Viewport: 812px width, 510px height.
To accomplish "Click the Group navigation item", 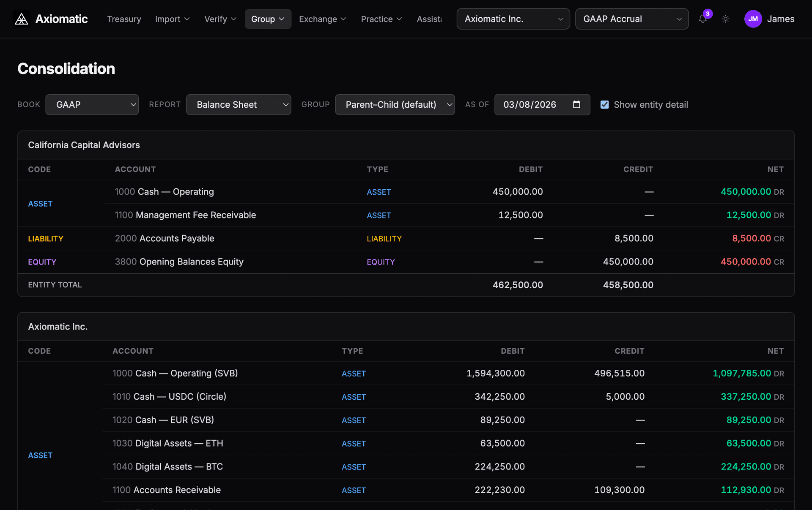I will (x=267, y=19).
